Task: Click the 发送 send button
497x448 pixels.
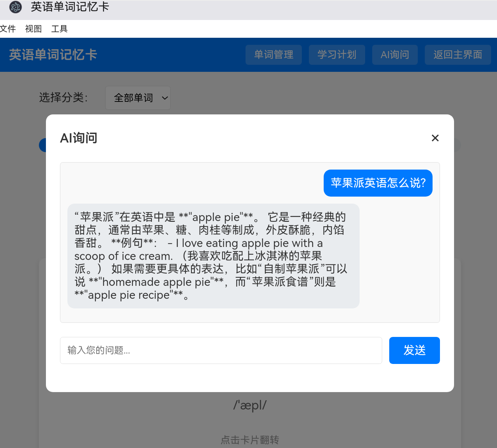Action: [414, 350]
